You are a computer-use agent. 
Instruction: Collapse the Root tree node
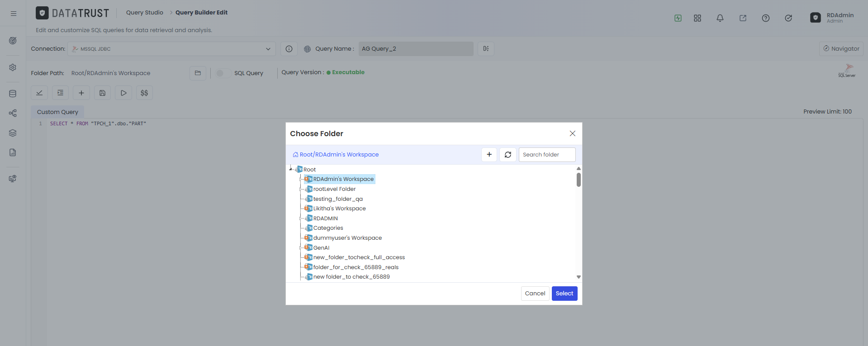pos(291,169)
